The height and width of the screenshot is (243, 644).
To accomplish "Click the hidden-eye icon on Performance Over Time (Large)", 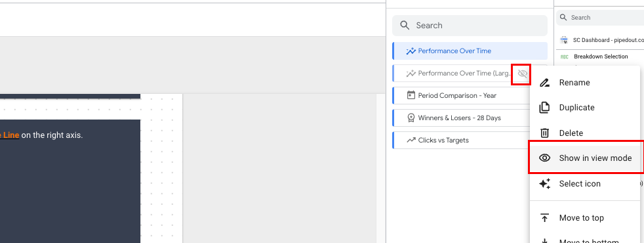I will tap(522, 74).
